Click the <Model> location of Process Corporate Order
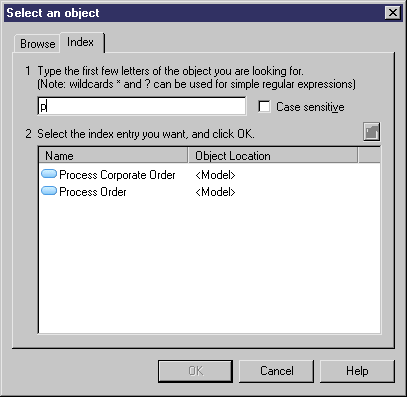The height and width of the screenshot is (397, 407). pyautogui.click(x=215, y=175)
